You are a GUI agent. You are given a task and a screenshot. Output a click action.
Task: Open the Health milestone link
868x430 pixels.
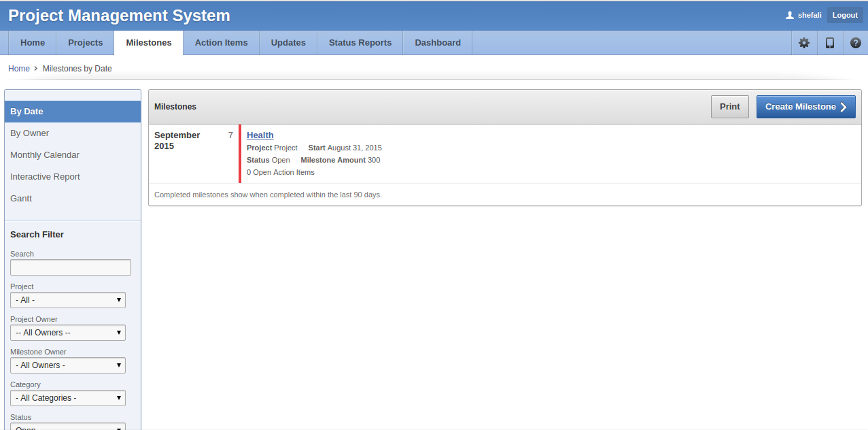tap(260, 135)
